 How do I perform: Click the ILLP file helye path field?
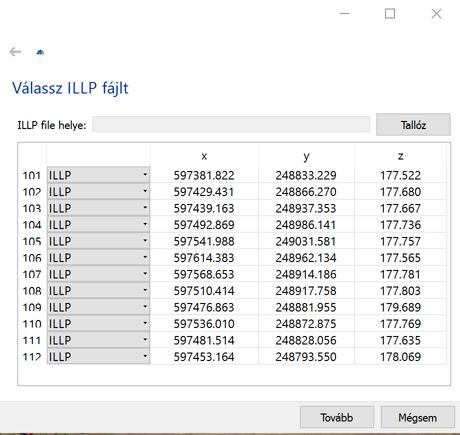(231, 124)
